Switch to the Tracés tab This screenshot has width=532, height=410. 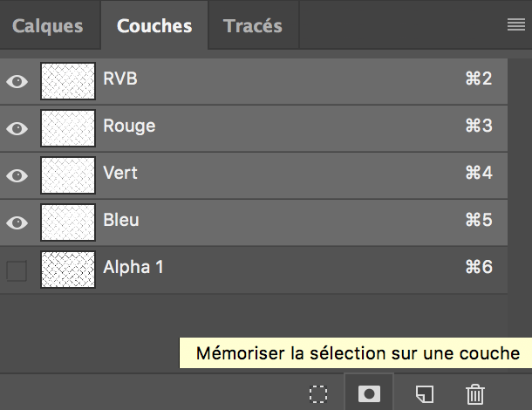253,25
